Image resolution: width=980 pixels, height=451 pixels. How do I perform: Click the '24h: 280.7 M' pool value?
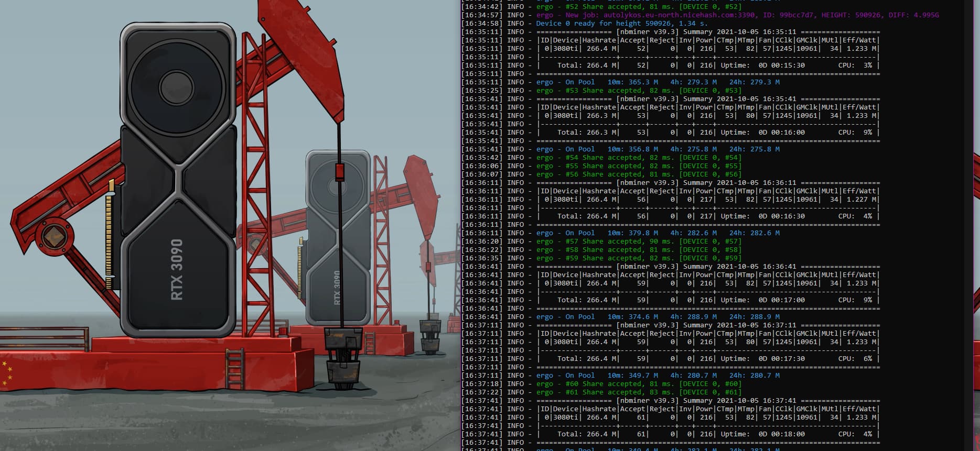pyautogui.click(x=755, y=376)
